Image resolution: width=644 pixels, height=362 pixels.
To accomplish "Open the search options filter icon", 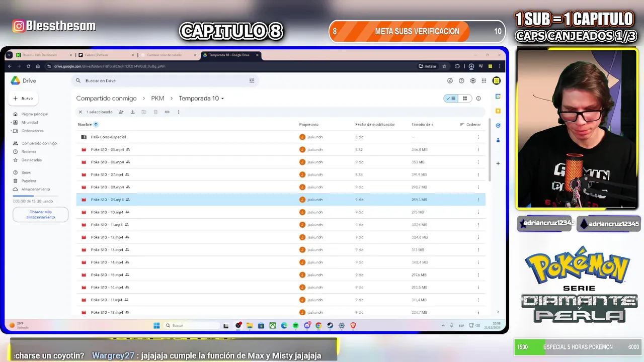I will click(252, 80).
